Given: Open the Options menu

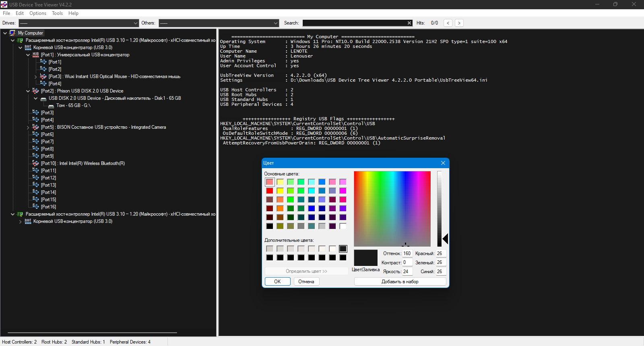Looking at the screenshot, I should pyautogui.click(x=38, y=13).
